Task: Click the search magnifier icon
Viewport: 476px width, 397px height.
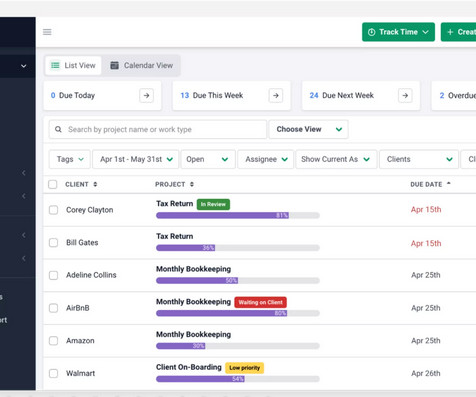Action: click(58, 129)
